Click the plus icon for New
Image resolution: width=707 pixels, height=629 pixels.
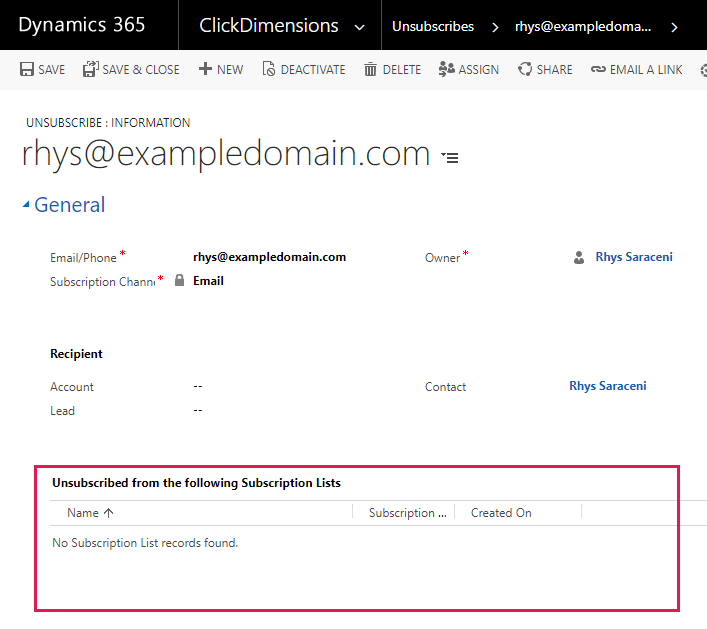205,69
